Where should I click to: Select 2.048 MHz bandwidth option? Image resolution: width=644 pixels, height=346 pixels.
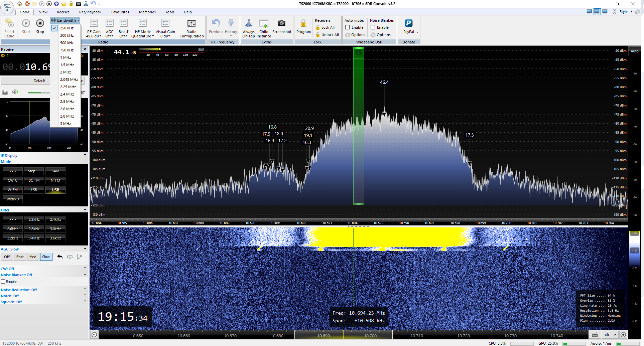tap(69, 79)
